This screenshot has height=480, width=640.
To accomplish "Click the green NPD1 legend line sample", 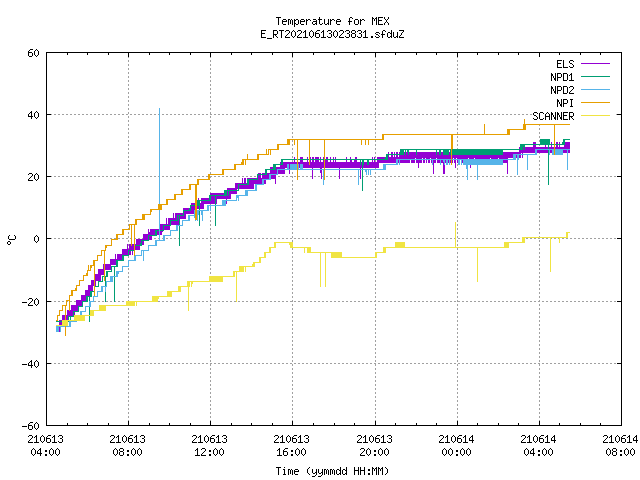I will tap(595, 77).
